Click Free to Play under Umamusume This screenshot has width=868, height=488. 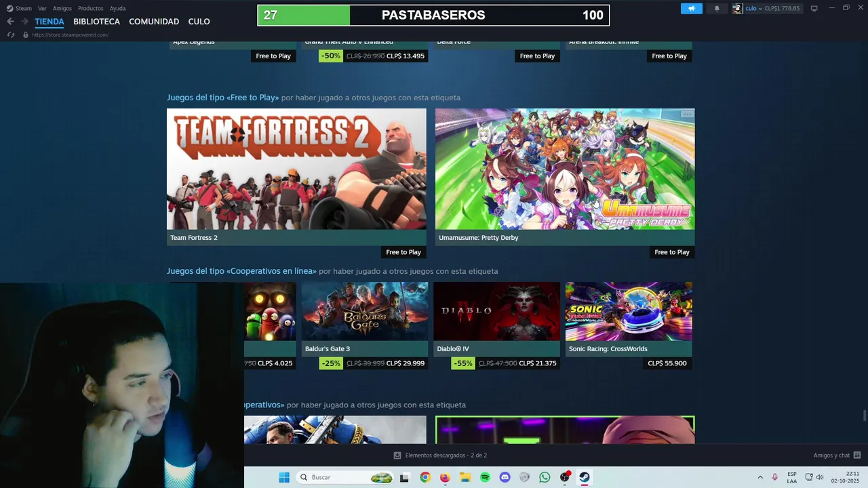(672, 252)
